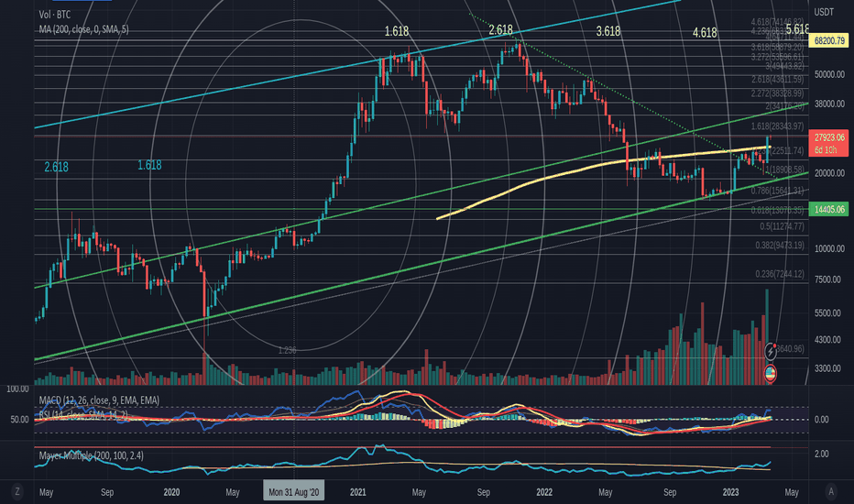This screenshot has height=504, width=854.
Task: Select the Vol · BTC legend
Action: coord(54,15)
